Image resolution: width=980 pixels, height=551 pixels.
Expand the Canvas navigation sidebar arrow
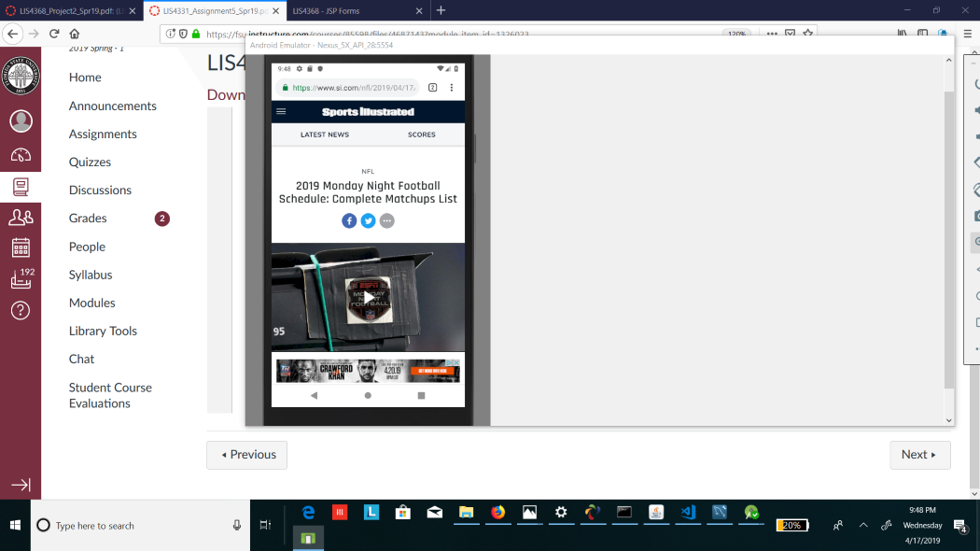pyautogui.click(x=21, y=485)
